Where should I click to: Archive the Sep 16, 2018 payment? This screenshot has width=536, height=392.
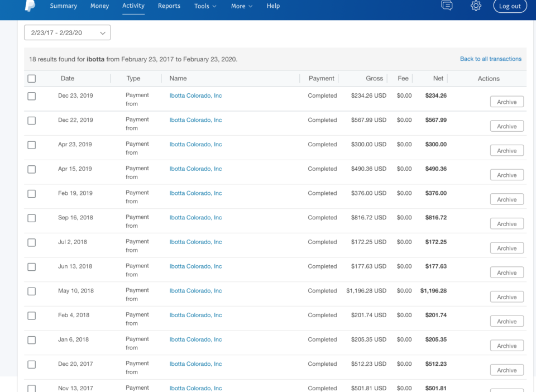tap(506, 224)
